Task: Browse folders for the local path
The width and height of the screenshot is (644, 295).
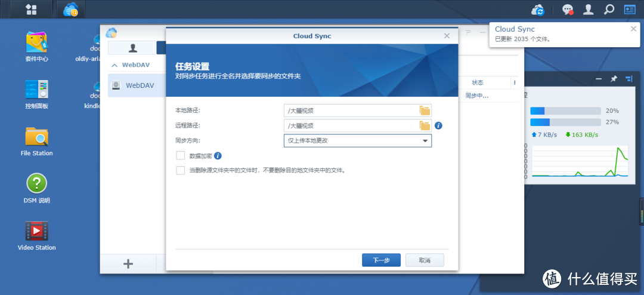Action: pyautogui.click(x=425, y=110)
